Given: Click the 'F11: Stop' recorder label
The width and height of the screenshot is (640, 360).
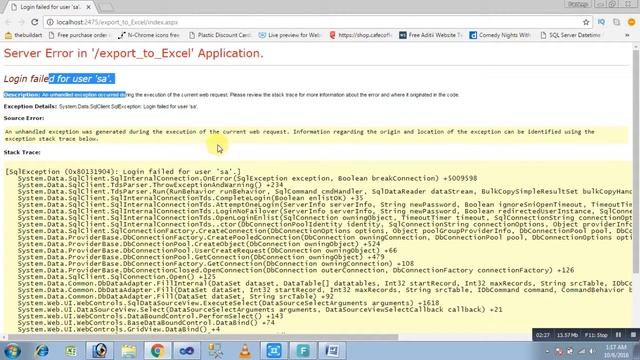Looking at the screenshot, I should (596, 335).
